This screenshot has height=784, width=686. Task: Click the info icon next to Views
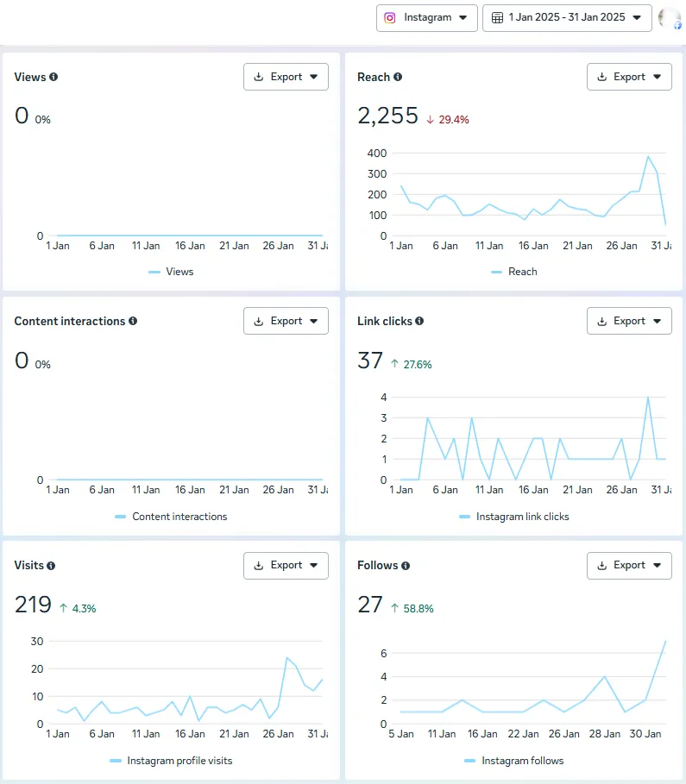pos(53,77)
